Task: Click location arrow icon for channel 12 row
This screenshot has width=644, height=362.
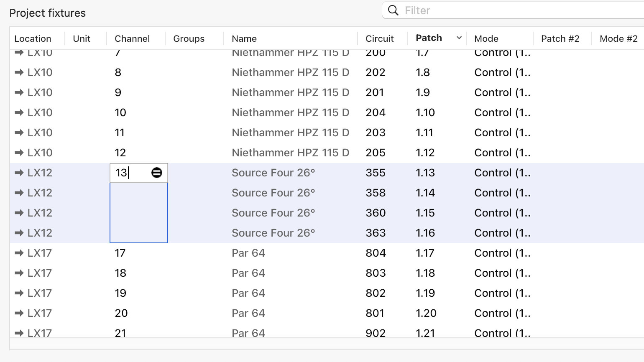Action: click(x=19, y=153)
